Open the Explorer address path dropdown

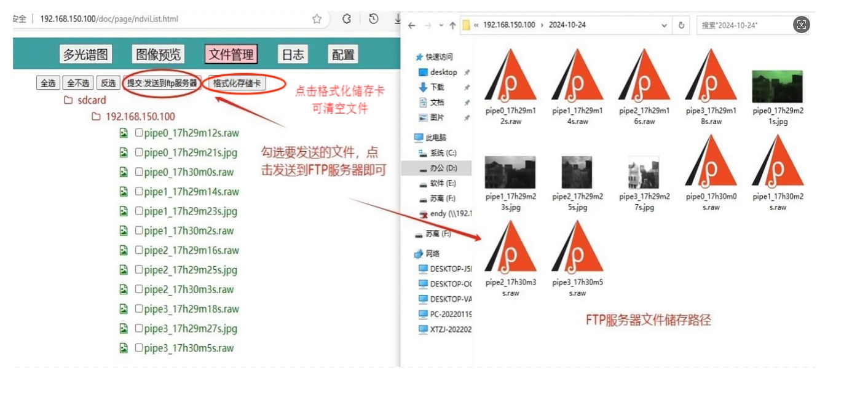point(664,26)
